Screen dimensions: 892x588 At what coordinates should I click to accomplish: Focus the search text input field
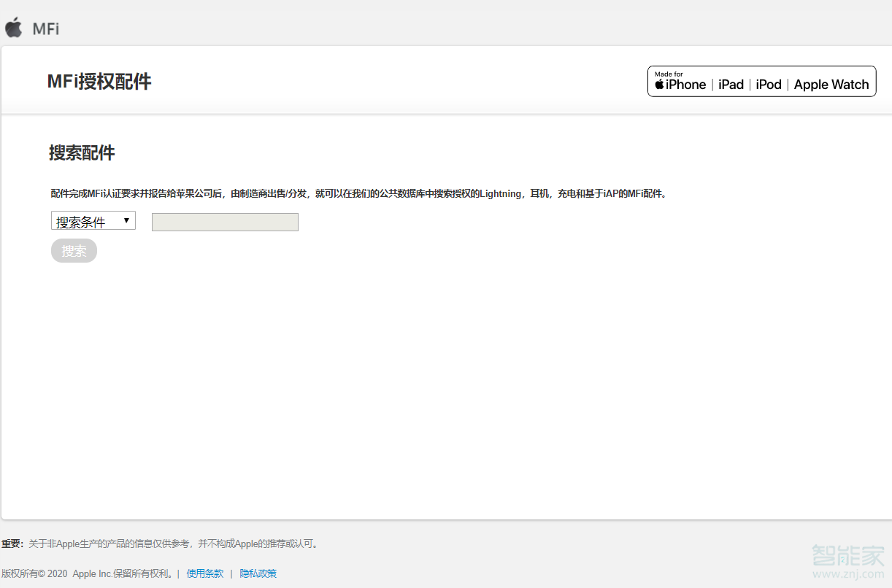[x=225, y=222]
